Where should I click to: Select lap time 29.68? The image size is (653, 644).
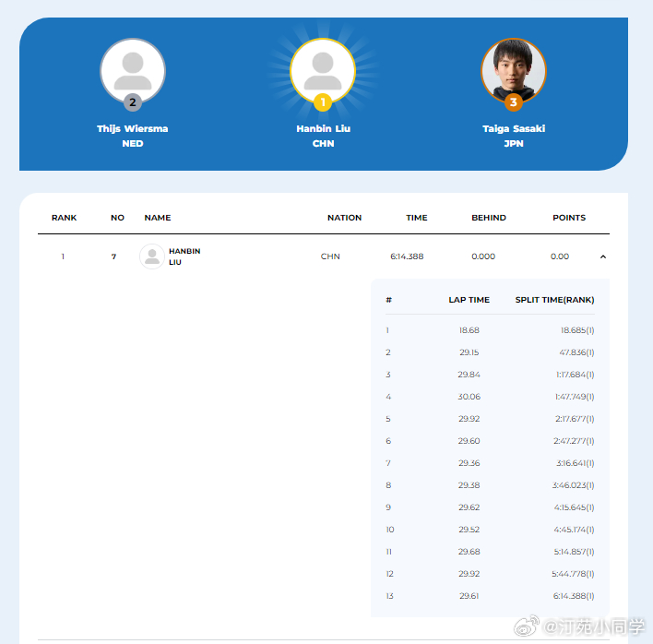click(469, 552)
